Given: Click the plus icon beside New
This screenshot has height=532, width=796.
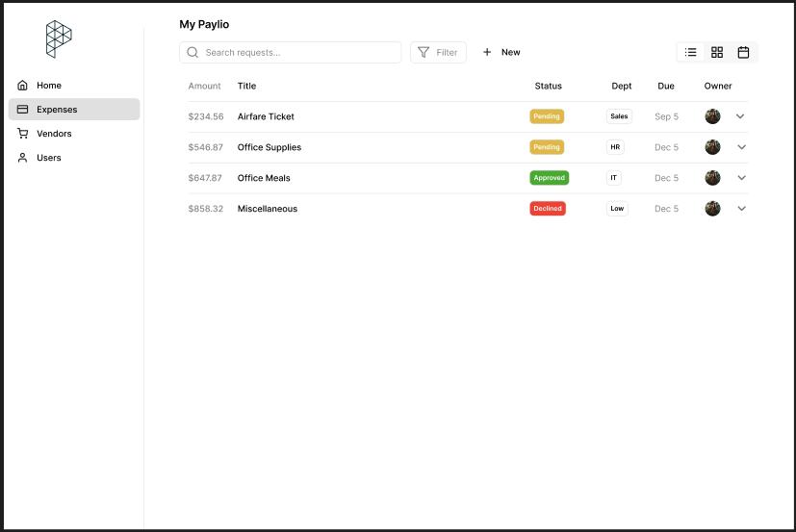Looking at the screenshot, I should 487,52.
